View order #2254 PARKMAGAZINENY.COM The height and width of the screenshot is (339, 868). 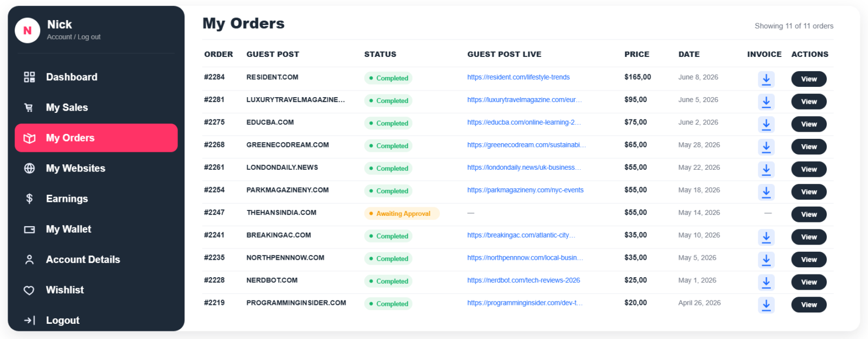coord(809,192)
